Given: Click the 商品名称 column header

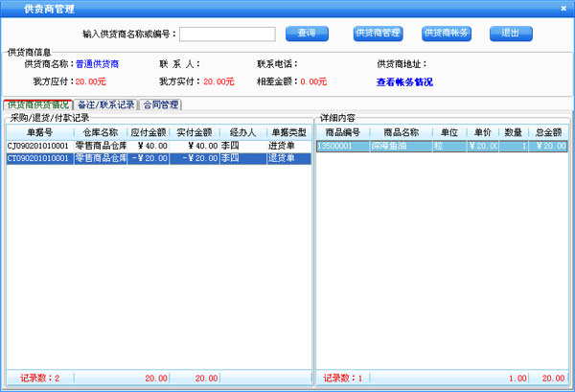Looking at the screenshot, I should [401, 132].
